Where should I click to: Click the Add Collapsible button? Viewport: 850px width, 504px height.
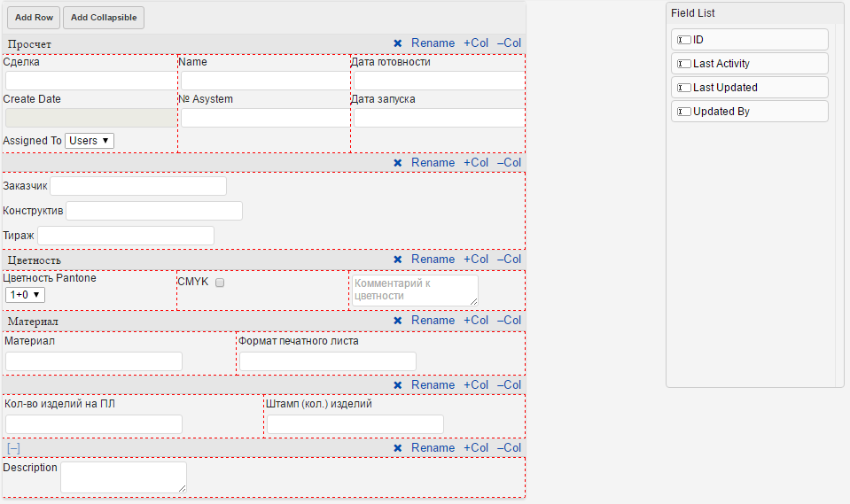click(104, 18)
